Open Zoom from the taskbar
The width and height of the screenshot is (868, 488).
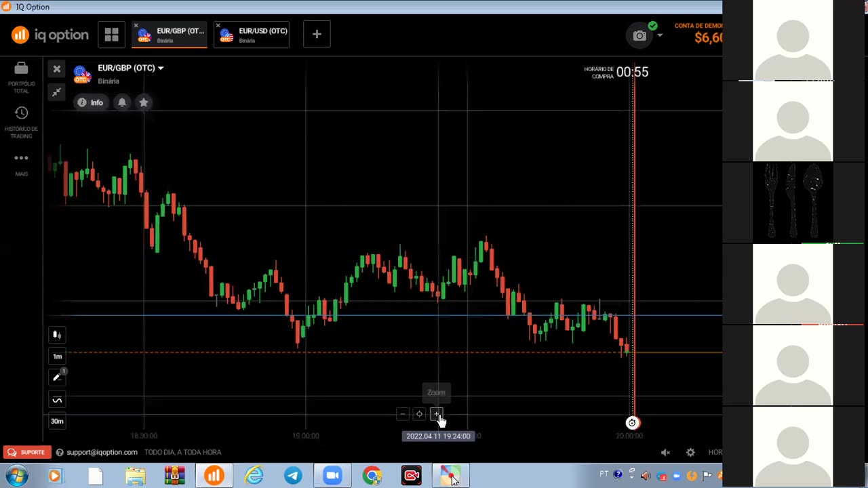332,476
